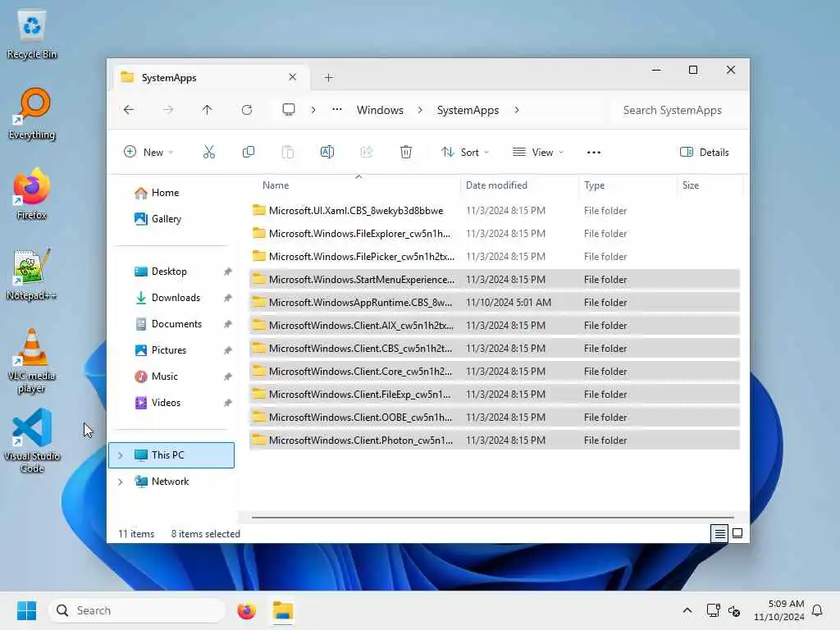This screenshot has width=840, height=630.
Task: Open the New dropdown menu
Action: [x=148, y=152]
